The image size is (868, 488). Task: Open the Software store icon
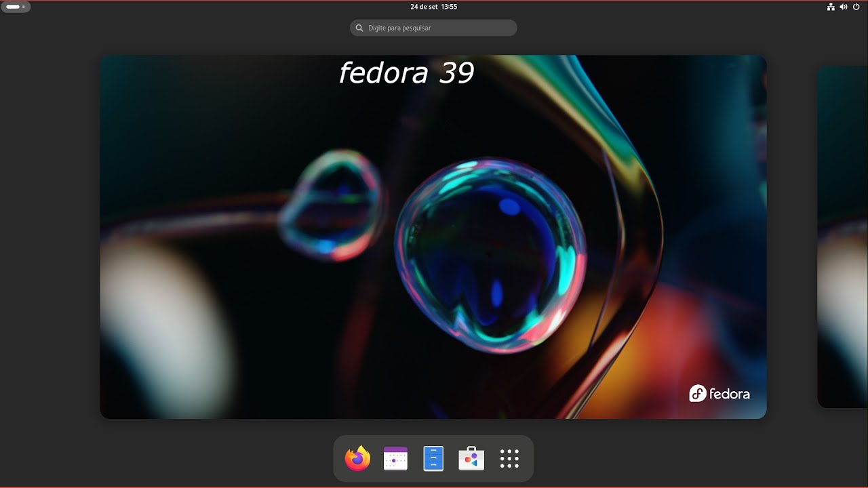[471, 458]
